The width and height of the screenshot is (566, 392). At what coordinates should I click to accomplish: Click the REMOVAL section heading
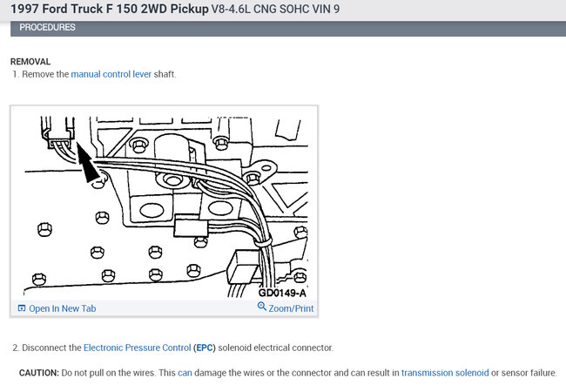coord(30,62)
